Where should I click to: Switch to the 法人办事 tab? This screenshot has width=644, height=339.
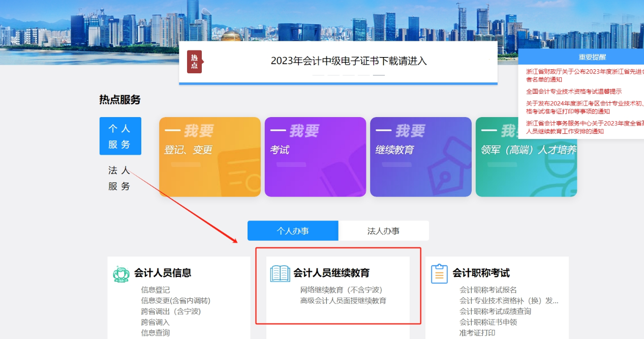pyautogui.click(x=384, y=231)
